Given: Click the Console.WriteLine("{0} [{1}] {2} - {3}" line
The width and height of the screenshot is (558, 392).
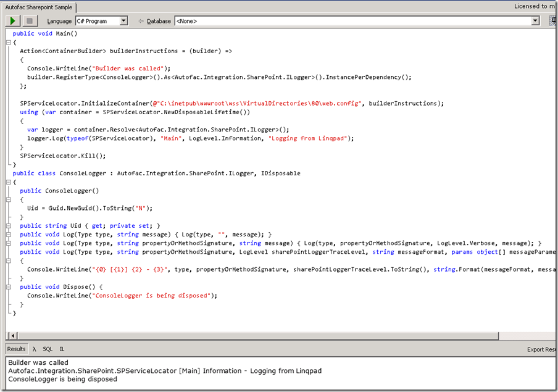Looking at the screenshot, I should 291,270.
